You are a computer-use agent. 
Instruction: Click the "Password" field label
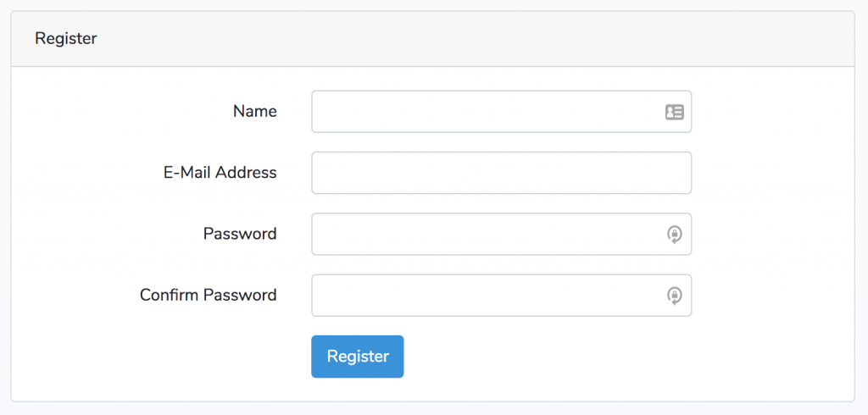click(240, 233)
